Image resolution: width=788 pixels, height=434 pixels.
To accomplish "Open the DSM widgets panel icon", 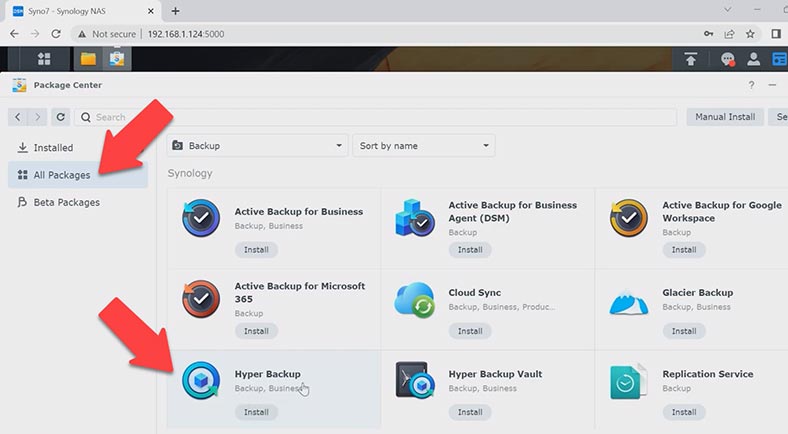I will coord(779,59).
